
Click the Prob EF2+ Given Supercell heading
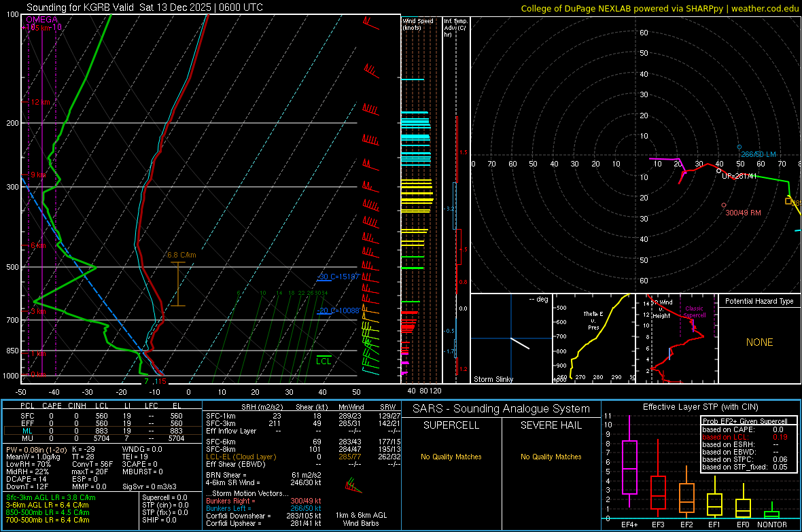[x=745, y=421]
